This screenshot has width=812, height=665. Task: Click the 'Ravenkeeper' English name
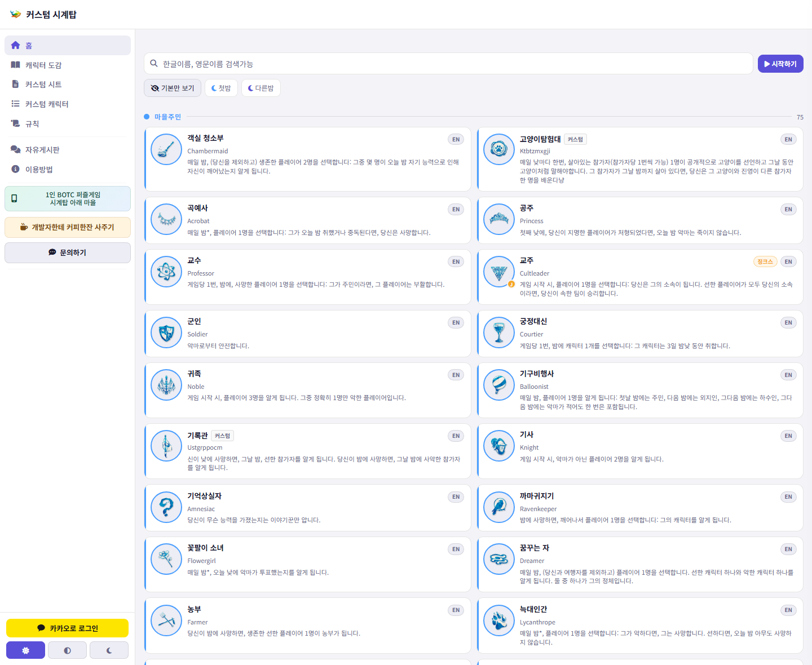coord(538,509)
